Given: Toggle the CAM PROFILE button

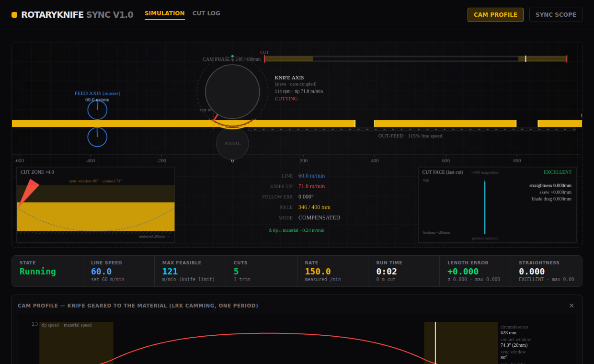Looking at the screenshot, I should (x=495, y=15).
